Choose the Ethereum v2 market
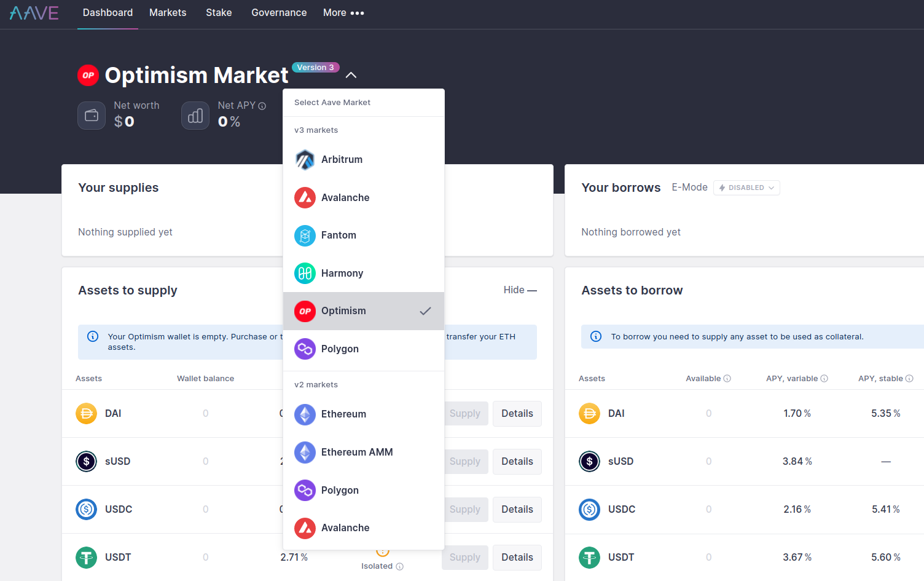924x581 pixels. pos(364,414)
